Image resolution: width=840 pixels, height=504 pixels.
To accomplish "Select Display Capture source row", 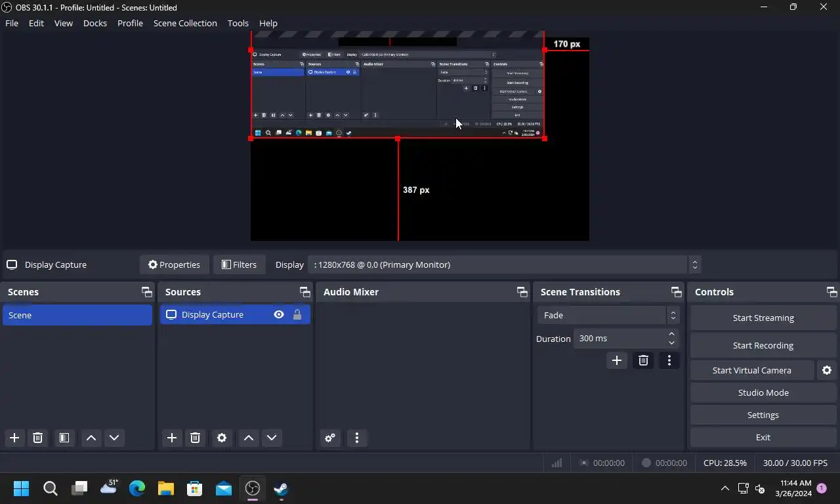I will point(235,315).
